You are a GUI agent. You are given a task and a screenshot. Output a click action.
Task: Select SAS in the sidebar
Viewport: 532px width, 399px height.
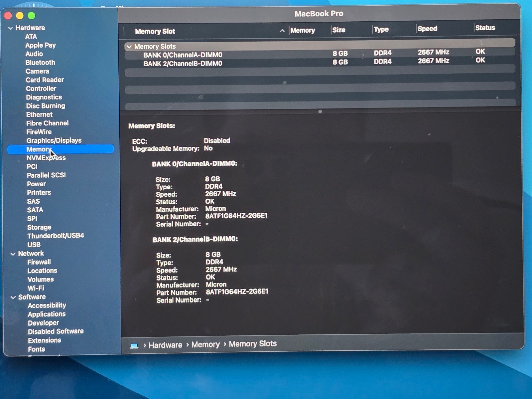(x=33, y=201)
